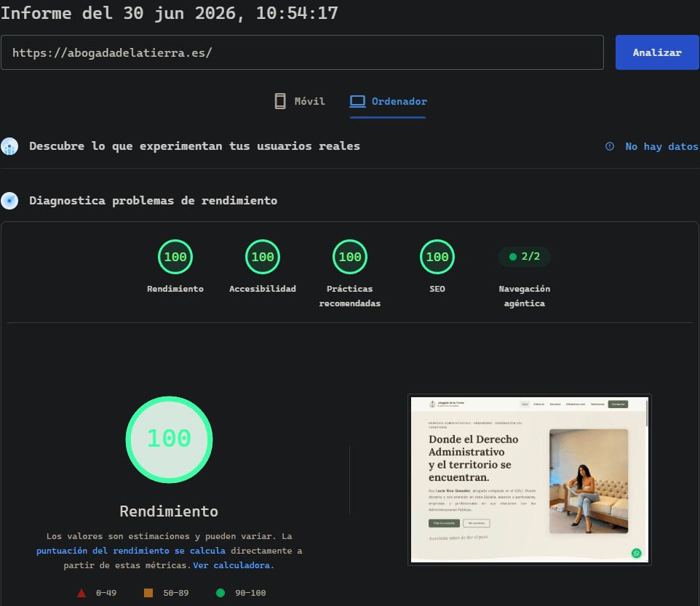The image size is (700, 606).
Task: Switch to the Móvil tab
Action: [300, 101]
